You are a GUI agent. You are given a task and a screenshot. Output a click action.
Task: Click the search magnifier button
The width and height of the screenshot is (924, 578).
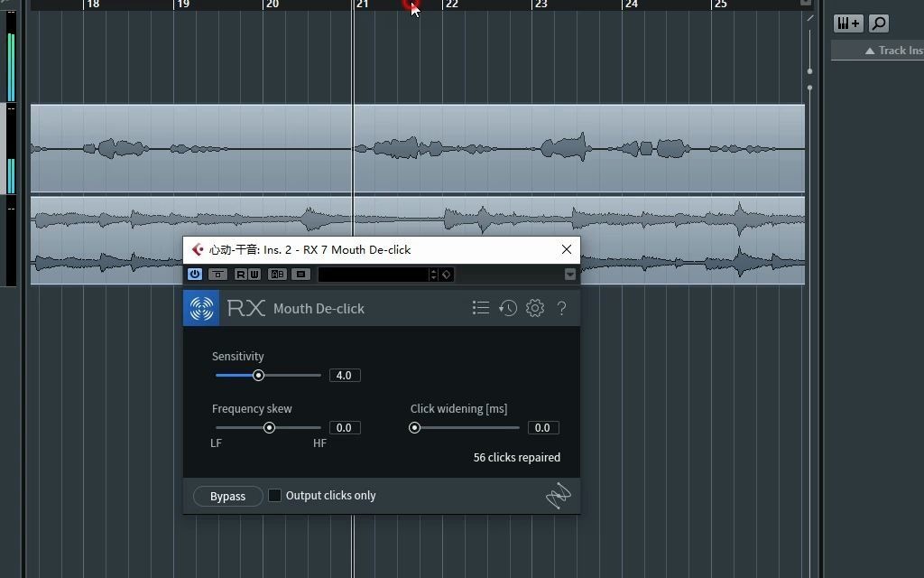coord(879,23)
